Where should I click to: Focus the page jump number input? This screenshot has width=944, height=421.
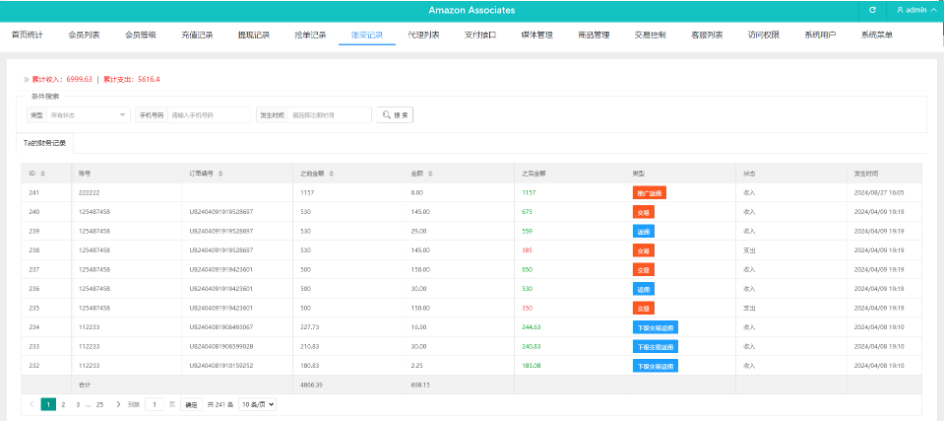tap(155, 405)
